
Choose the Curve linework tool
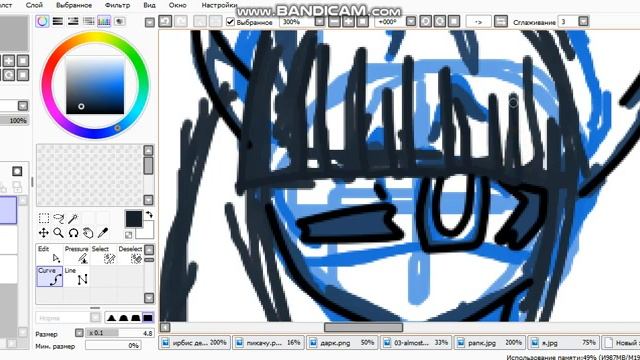(x=49, y=276)
